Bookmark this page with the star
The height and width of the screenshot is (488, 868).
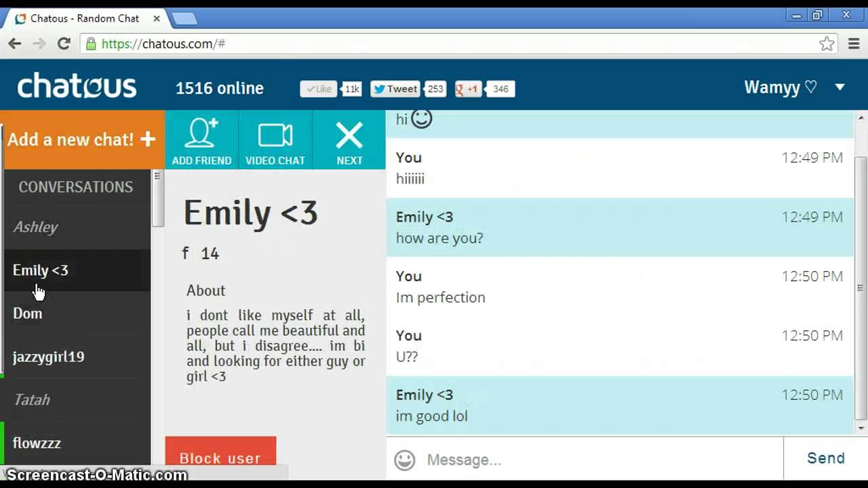(x=827, y=44)
